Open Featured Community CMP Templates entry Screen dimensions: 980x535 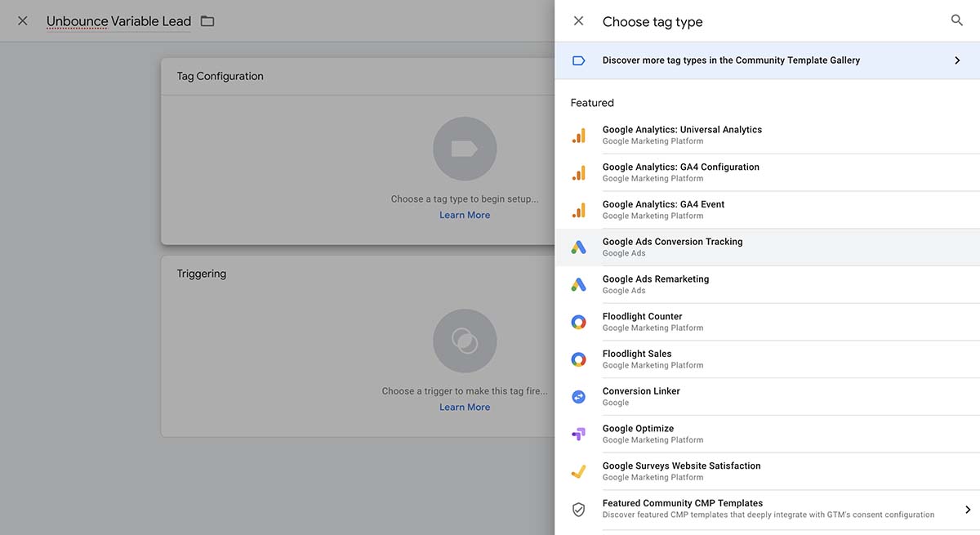tap(768, 510)
